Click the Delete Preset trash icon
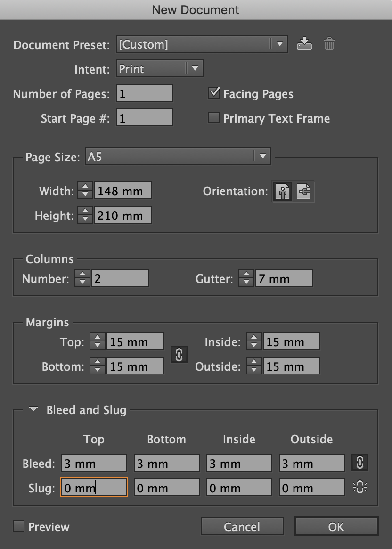 [x=329, y=44]
